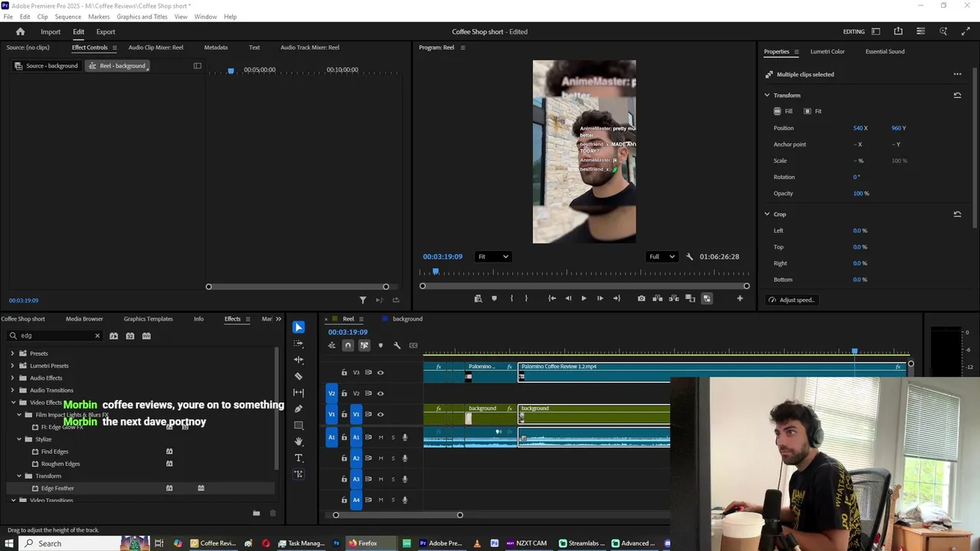Expand the Presets folder
This screenshot has width=980, height=551.
click(x=12, y=354)
